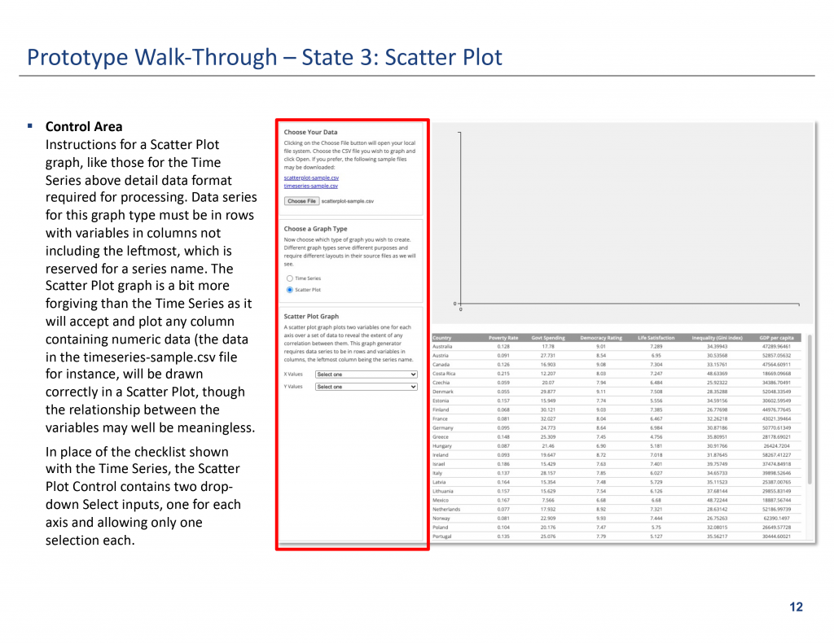834x644 pixels.
Task: Select the Scatter Plot radio button
Action: coord(290,289)
